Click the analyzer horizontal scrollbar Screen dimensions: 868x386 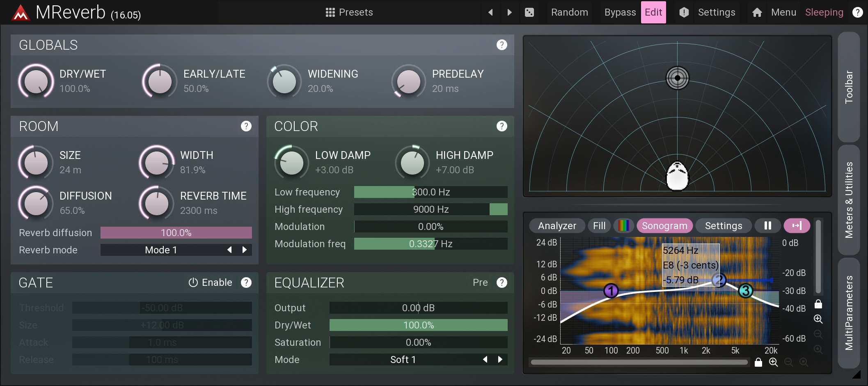639,362
